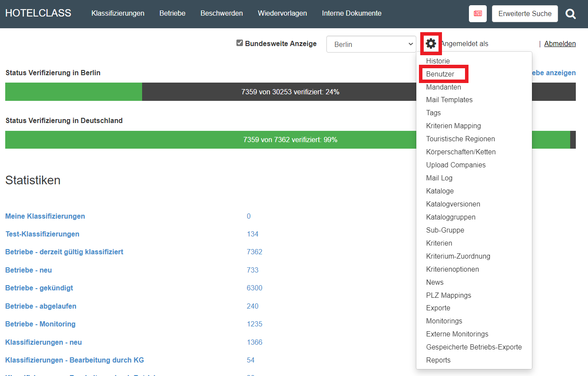Click the HOTELCLASS logo
This screenshot has height=376, width=588.
pos(38,13)
